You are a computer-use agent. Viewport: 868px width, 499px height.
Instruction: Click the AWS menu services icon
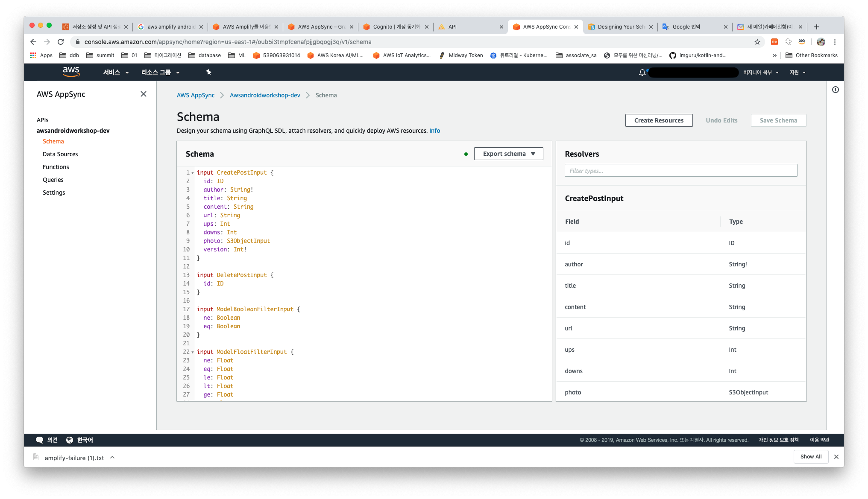[115, 72]
